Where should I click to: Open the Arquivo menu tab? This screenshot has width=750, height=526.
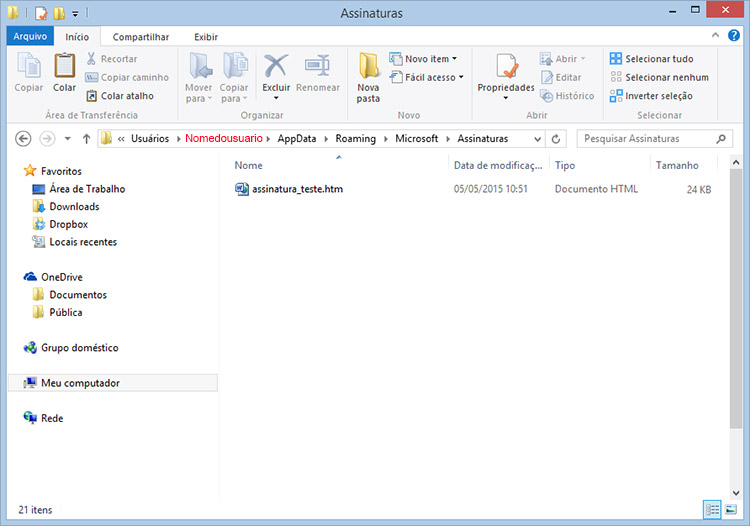coord(30,36)
